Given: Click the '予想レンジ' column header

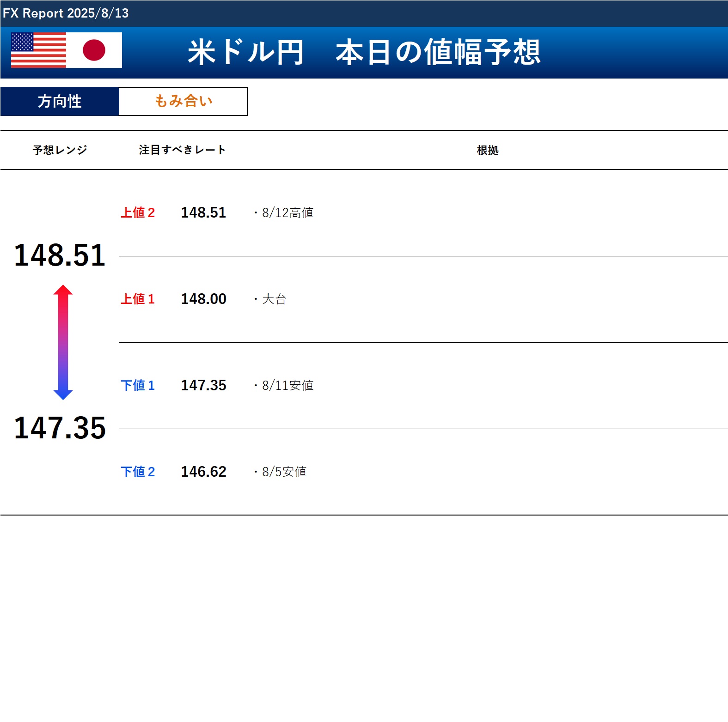Looking at the screenshot, I should (60, 150).
